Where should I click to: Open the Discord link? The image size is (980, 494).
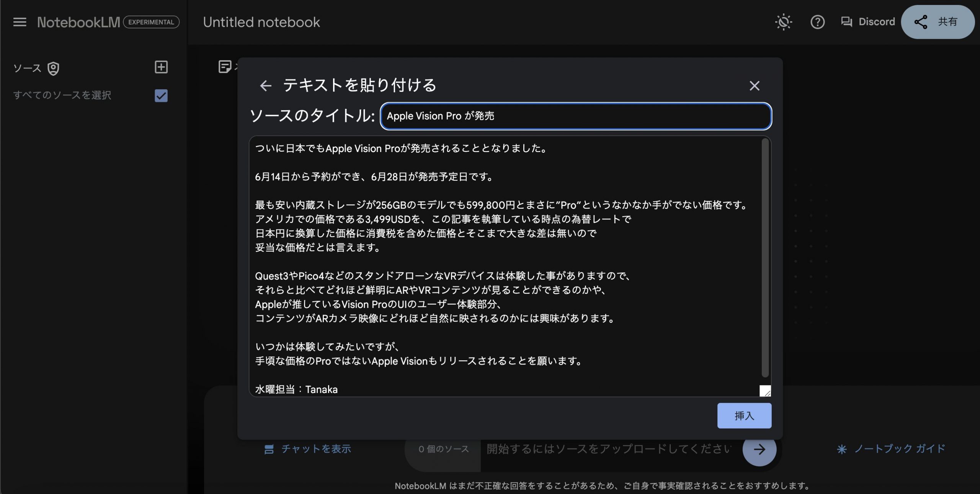(x=868, y=22)
